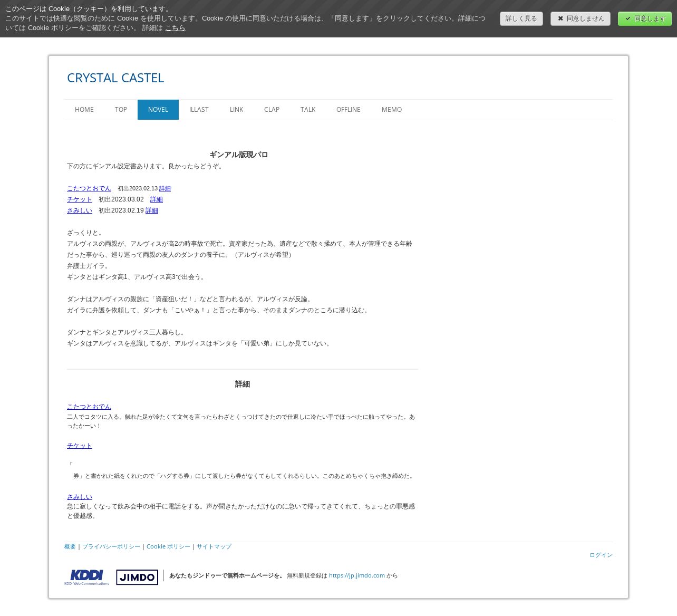Click the ギンアル版現パロ heading
677x616 pixels.
[239, 155]
